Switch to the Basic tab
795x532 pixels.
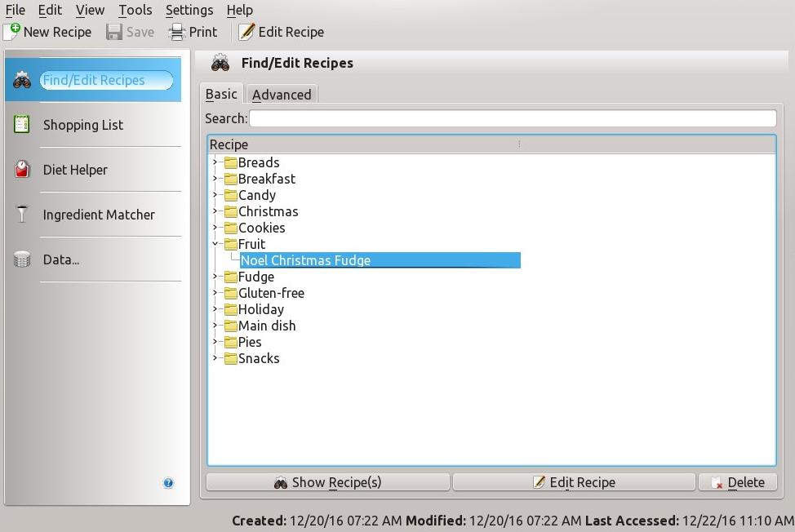pos(221,94)
